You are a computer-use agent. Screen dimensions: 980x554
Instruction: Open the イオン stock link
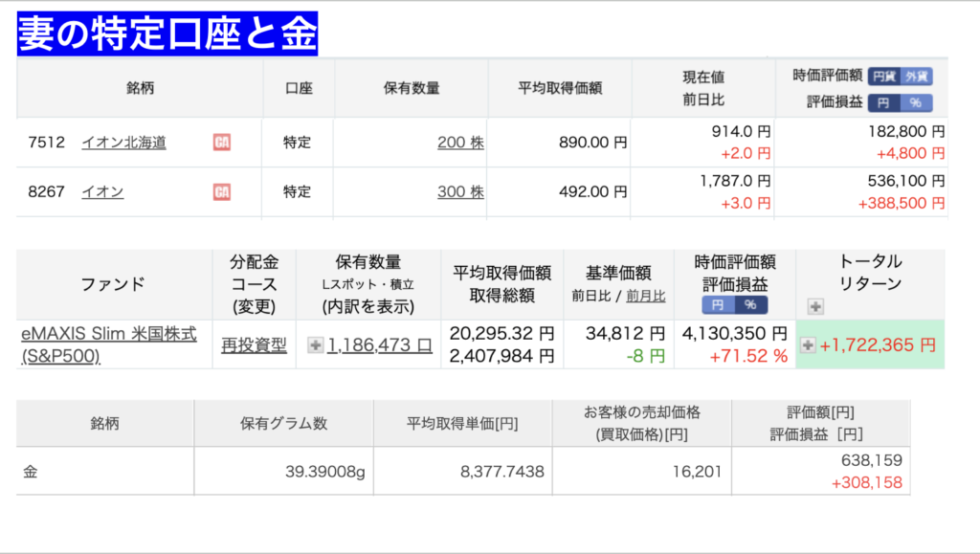click(102, 192)
